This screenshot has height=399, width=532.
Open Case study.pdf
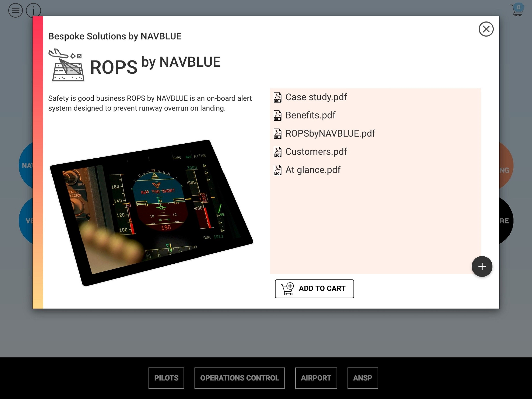pyautogui.click(x=316, y=97)
